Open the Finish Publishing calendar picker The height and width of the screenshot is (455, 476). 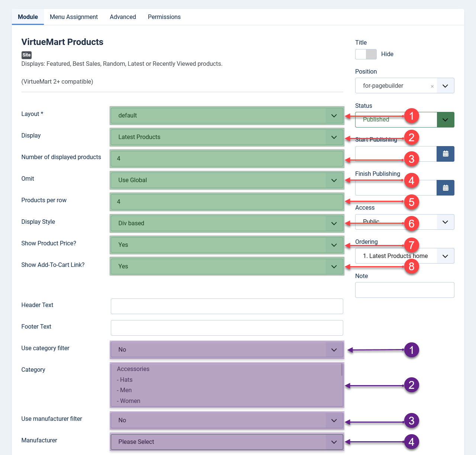[x=446, y=188]
